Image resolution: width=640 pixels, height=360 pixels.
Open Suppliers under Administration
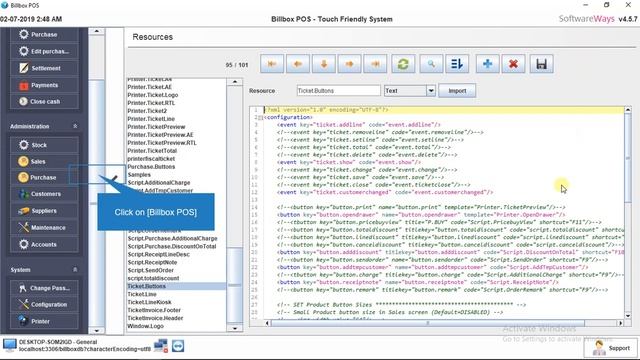44,211
